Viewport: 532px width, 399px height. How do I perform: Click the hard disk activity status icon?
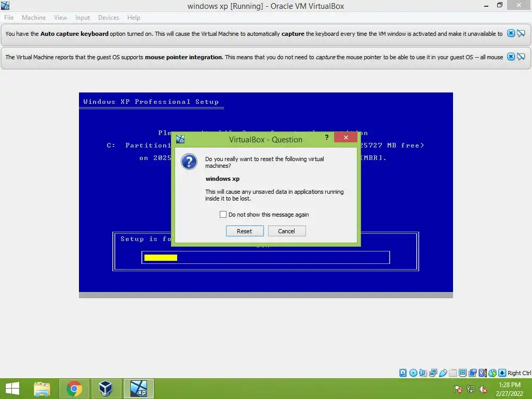(403, 373)
